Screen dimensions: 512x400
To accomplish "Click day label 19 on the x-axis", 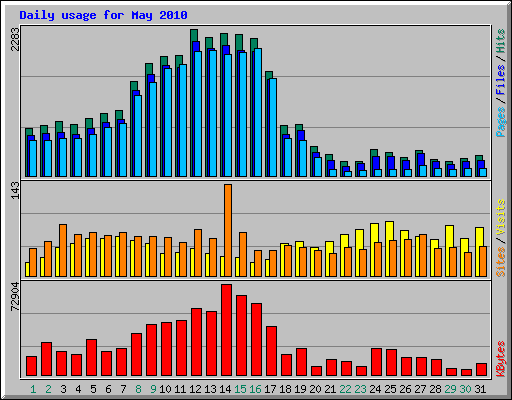I will 300,389.
